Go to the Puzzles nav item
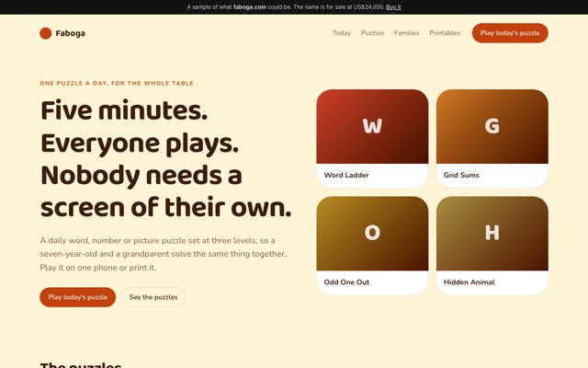Screen dimensions: 588x368 [x=372, y=33]
